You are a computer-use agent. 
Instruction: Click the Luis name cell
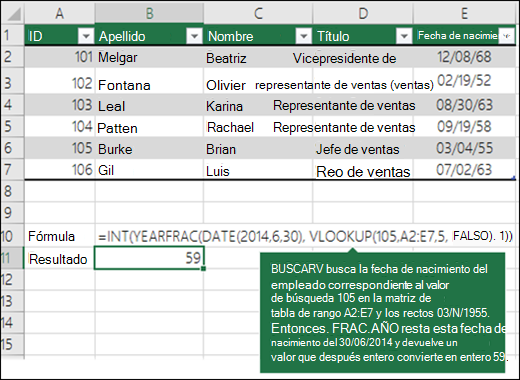(x=258, y=169)
